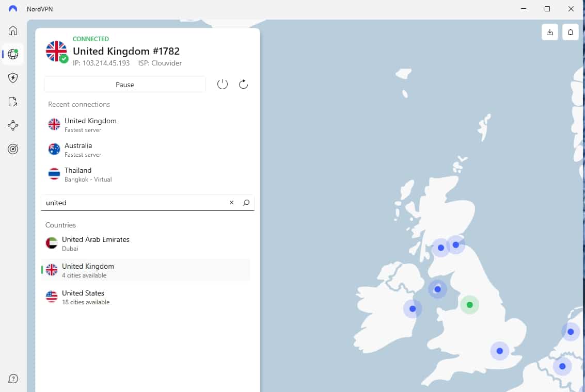Screen dimensions: 585x392
Task: Maximize the NordVPN window
Action: 547,9
